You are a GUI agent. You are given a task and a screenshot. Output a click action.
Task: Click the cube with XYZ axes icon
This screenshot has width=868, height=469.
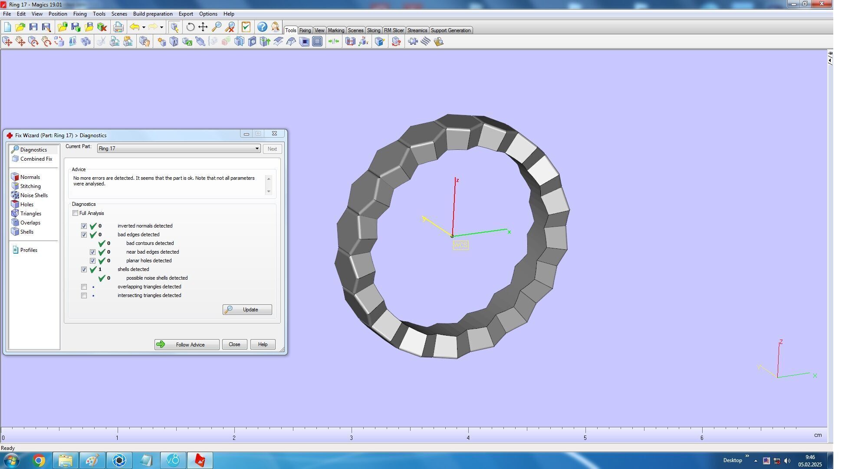(x=363, y=41)
